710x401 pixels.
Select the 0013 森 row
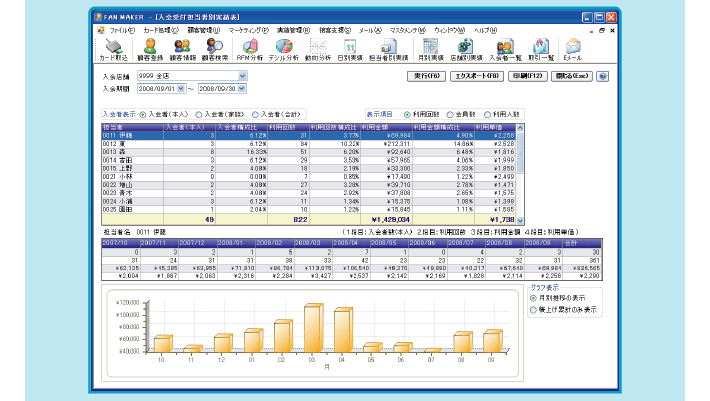pyautogui.click(x=309, y=152)
